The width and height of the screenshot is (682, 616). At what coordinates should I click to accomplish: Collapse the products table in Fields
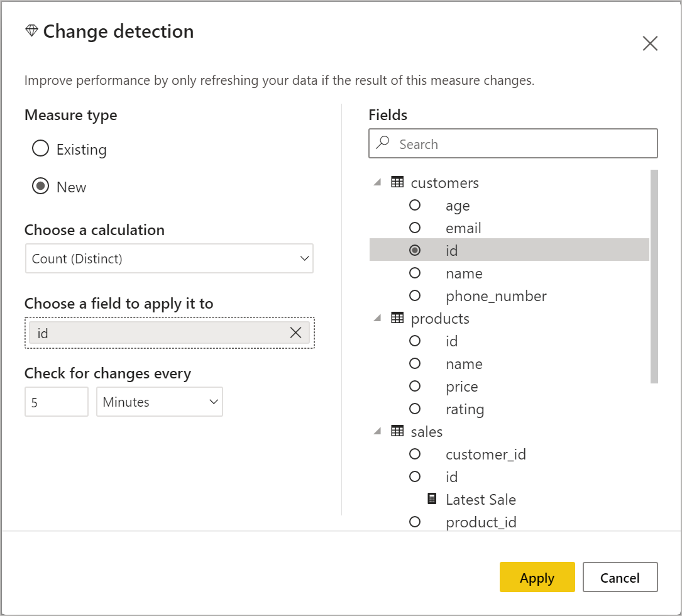(377, 318)
